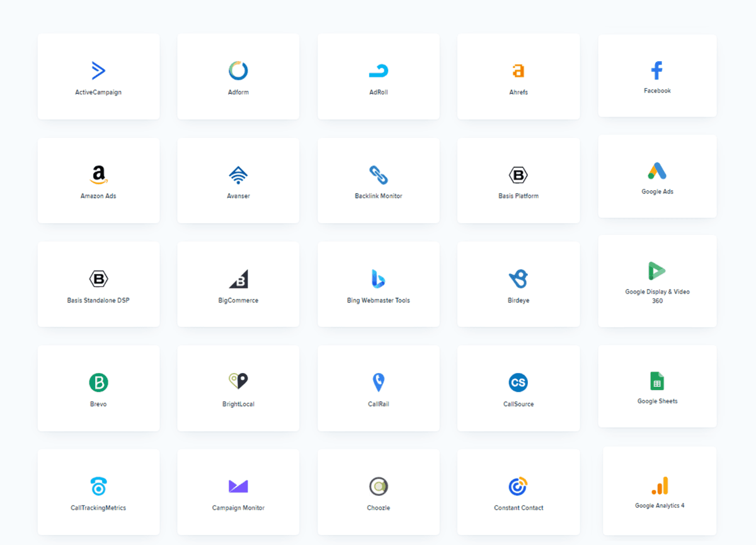Image resolution: width=756 pixels, height=545 pixels.
Task: Click the Basis Platform hexagon logo
Action: tap(518, 175)
